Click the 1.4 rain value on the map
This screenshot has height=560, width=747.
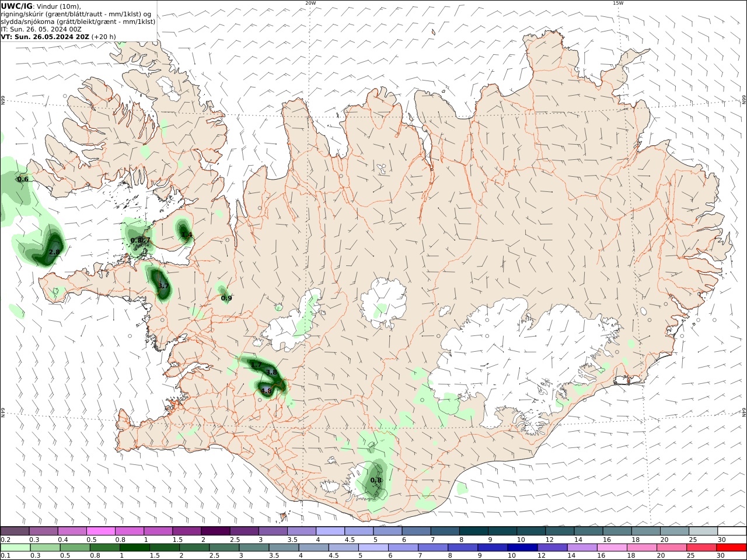(187, 235)
